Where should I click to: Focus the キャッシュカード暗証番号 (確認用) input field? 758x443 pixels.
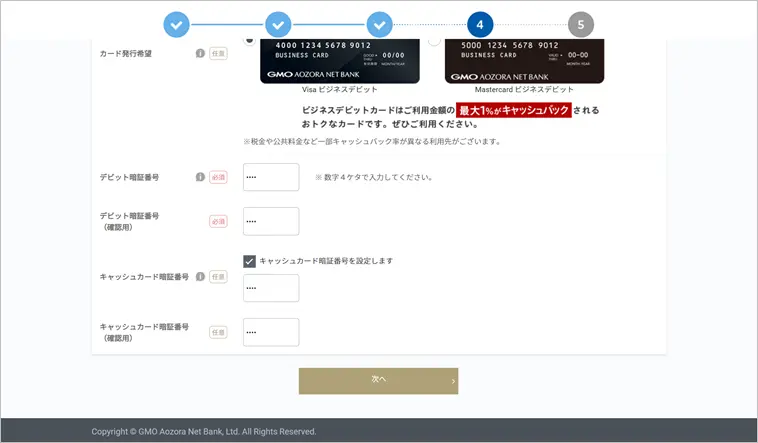(x=271, y=332)
